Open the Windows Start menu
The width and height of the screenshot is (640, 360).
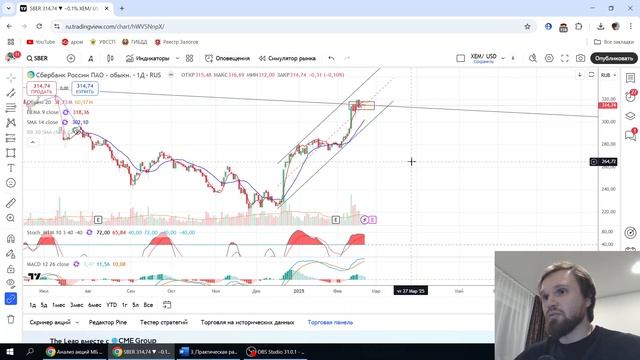click(x=10, y=351)
